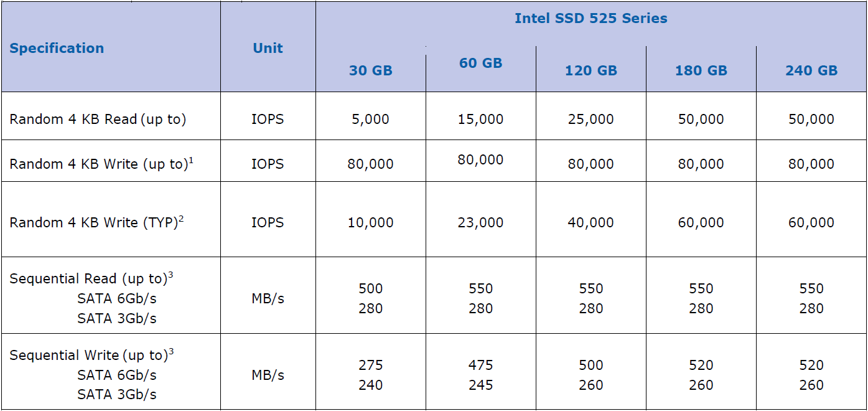Select the 15,000 random read value
This screenshot has width=868, height=411.
pyautogui.click(x=480, y=119)
